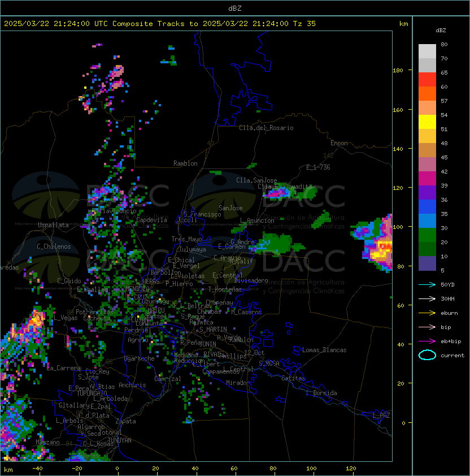Click the '-40' tick on the bottom axis
The height and width of the screenshot is (476, 470).
(x=37, y=469)
